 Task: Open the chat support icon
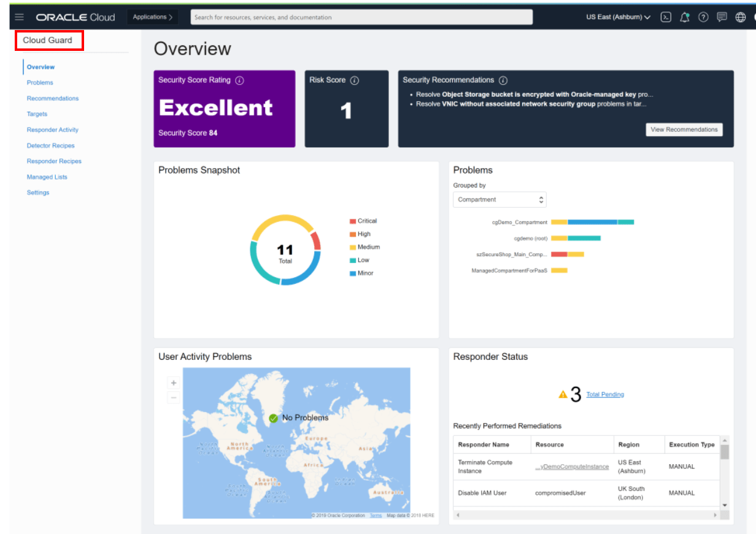[722, 17]
